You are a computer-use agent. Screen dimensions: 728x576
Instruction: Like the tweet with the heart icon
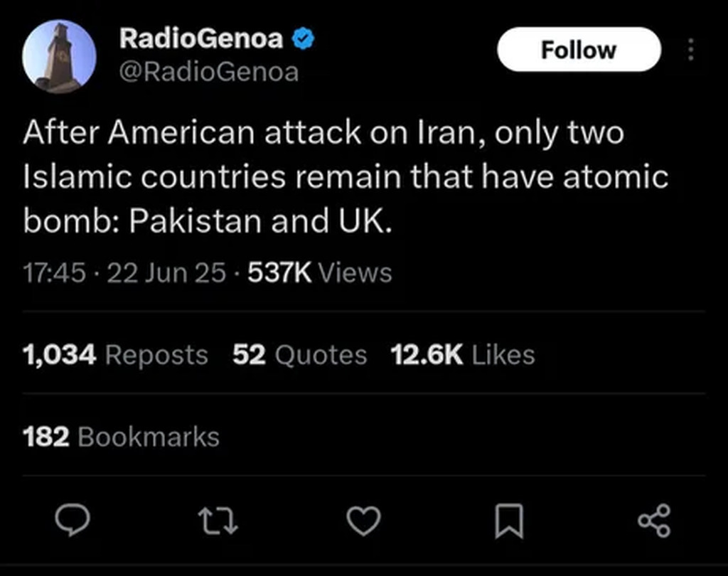click(363, 521)
